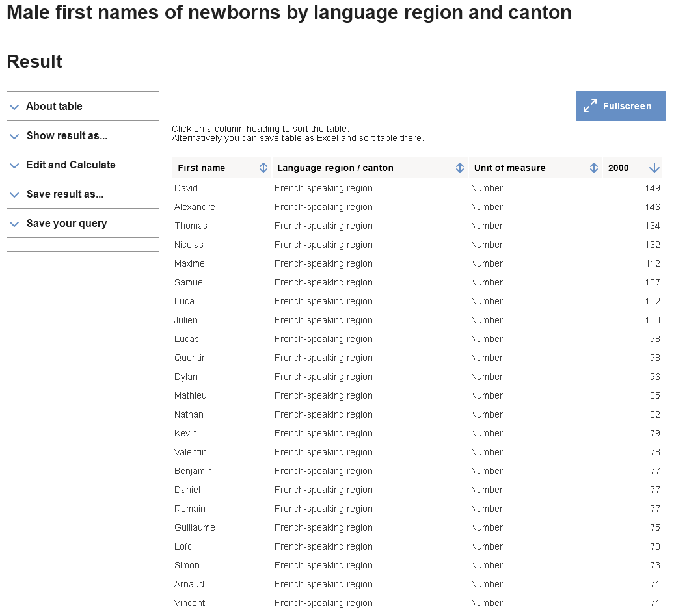Select the name Arnaud

(189, 584)
